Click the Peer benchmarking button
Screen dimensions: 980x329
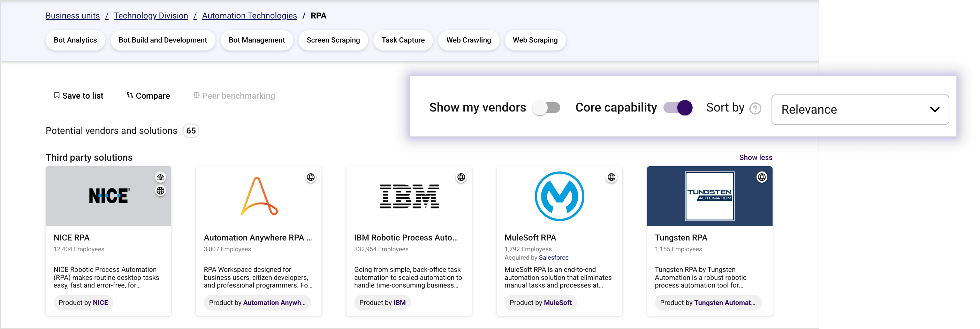pyautogui.click(x=234, y=96)
